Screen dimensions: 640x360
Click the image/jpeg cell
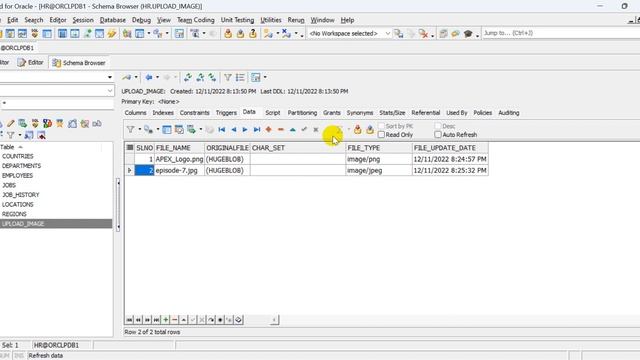click(379, 171)
